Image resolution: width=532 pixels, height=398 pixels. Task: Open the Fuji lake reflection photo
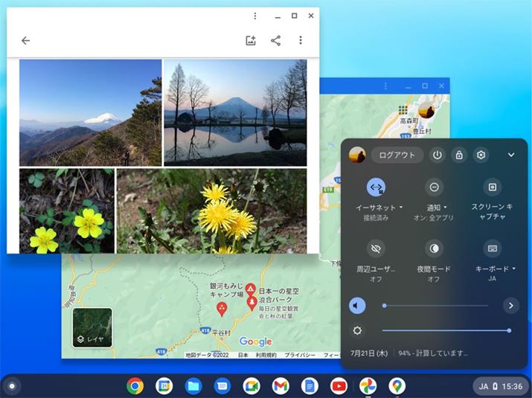235,112
